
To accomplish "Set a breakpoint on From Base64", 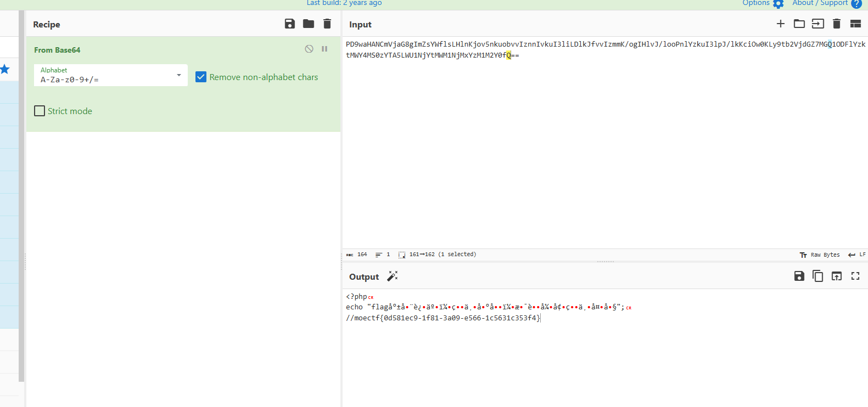I will pos(324,49).
